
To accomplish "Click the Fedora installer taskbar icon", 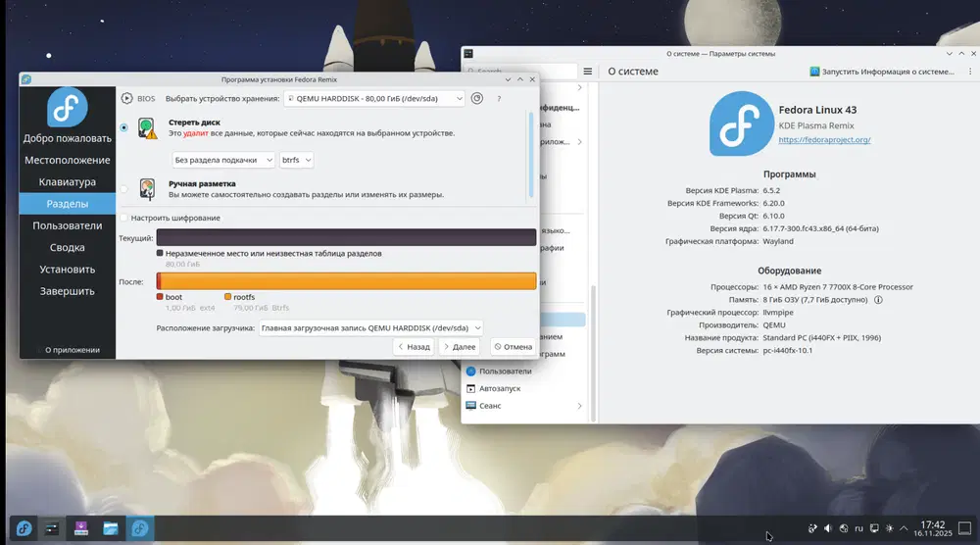I will click(140, 528).
